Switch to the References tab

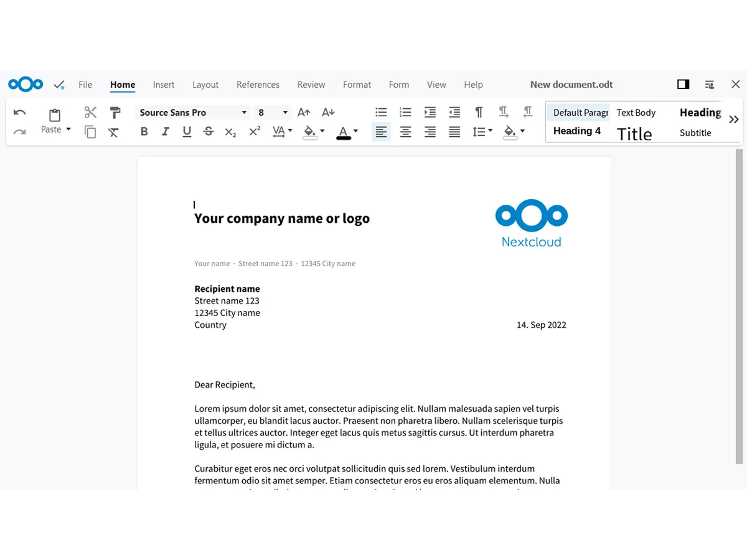pos(258,85)
